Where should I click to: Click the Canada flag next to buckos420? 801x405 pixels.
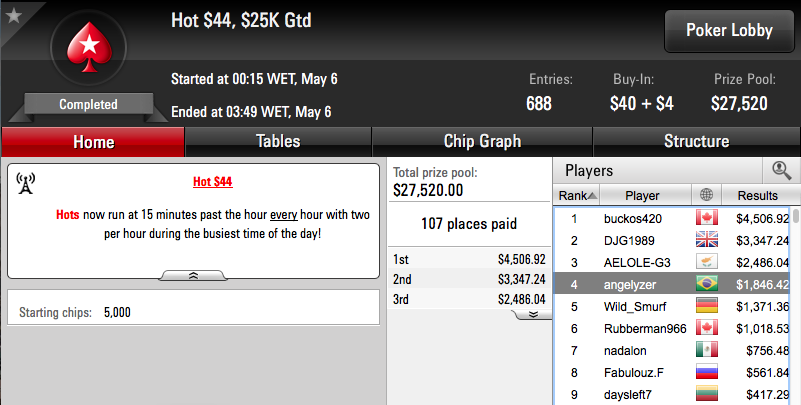[706, 218]
